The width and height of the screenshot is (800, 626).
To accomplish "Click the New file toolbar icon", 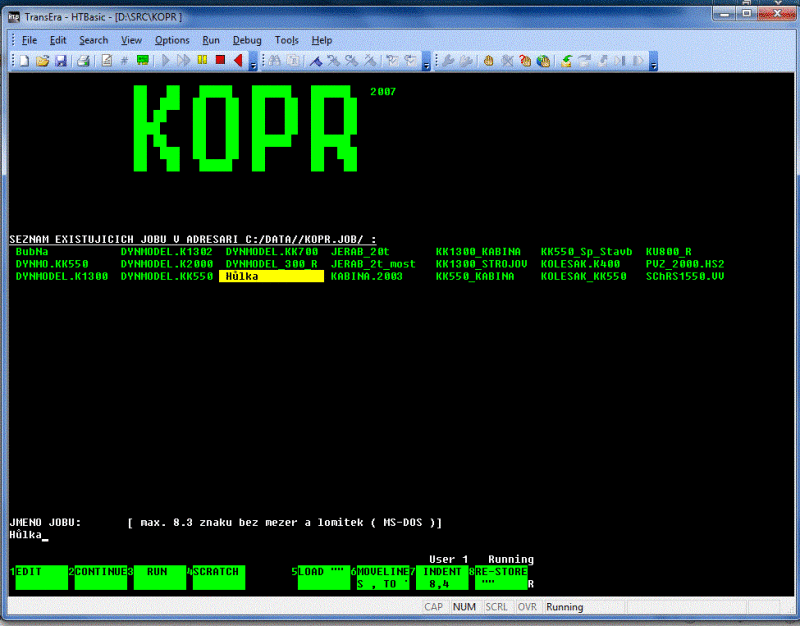I will coord(24,61).
